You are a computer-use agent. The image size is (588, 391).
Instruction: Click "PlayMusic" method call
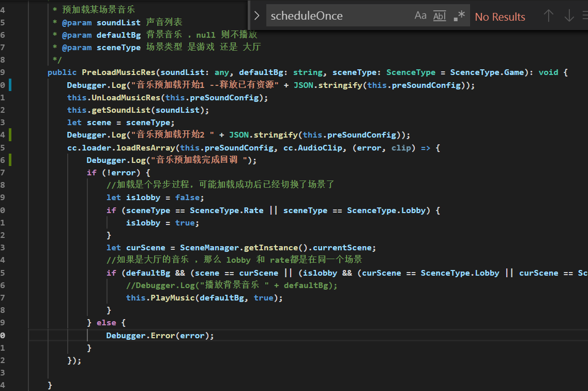pos(173,298)
